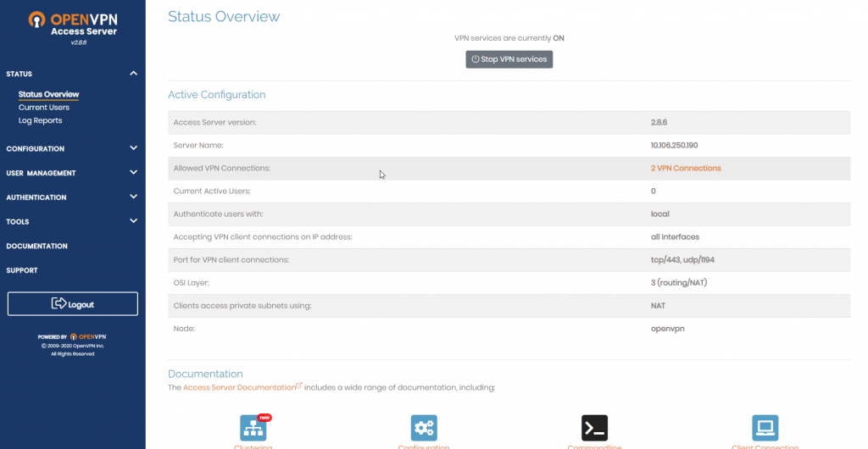Select the port value tcp/443, udp/1194

(682, 260)
